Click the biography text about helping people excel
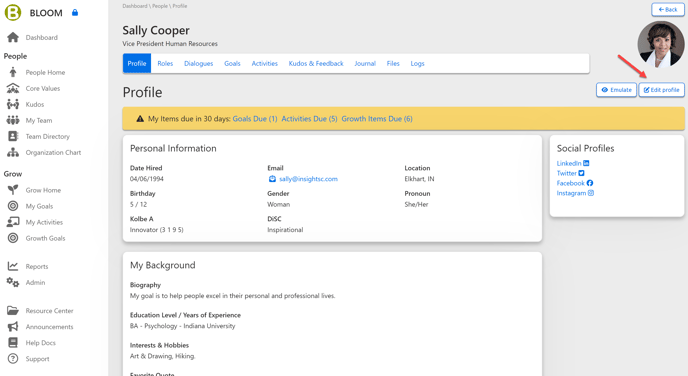Viewport: 688px width, 376px height. point(233,296)
